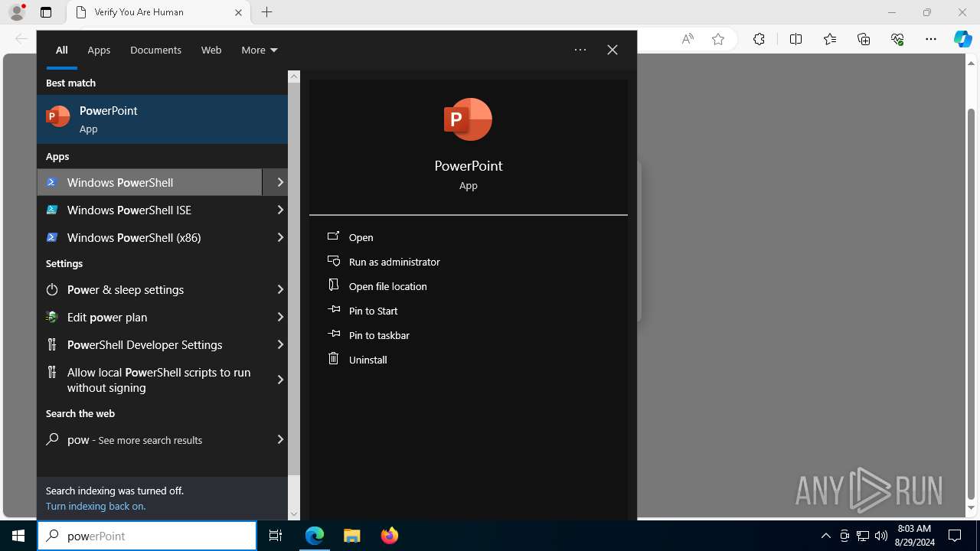Click the large PowerPoint icon in preview pane
Viewport: 980px width, 551px height.
pos(468,119)
